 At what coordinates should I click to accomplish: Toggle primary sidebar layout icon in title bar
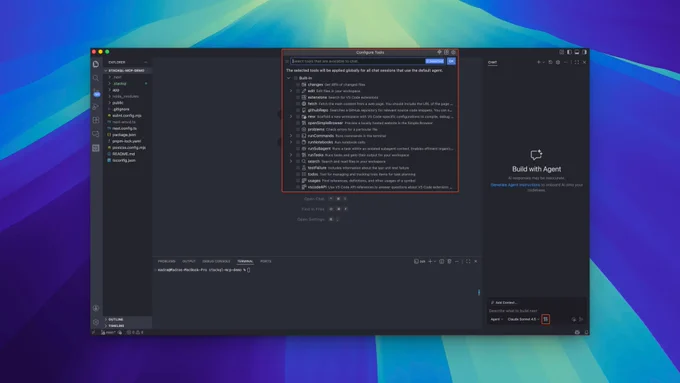coord(569,52)
